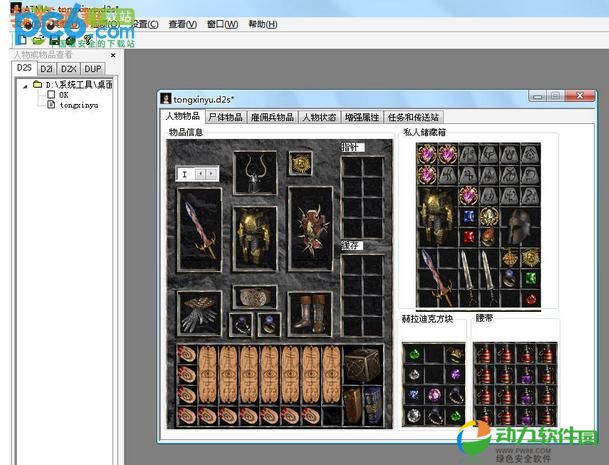The height and width of the screenshot is (465, 609).
Task: Switch to 雇佣兵物品 tab
Action: pyautogui.click(x=272, y=117)
